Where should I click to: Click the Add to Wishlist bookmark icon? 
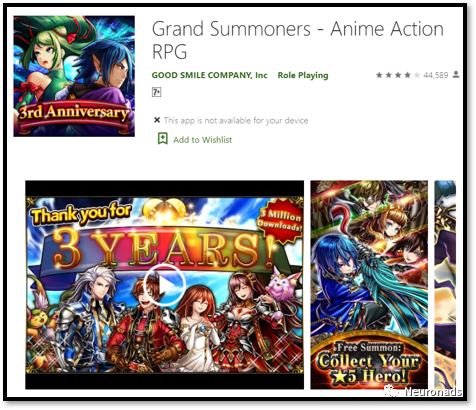pos(163,138)
